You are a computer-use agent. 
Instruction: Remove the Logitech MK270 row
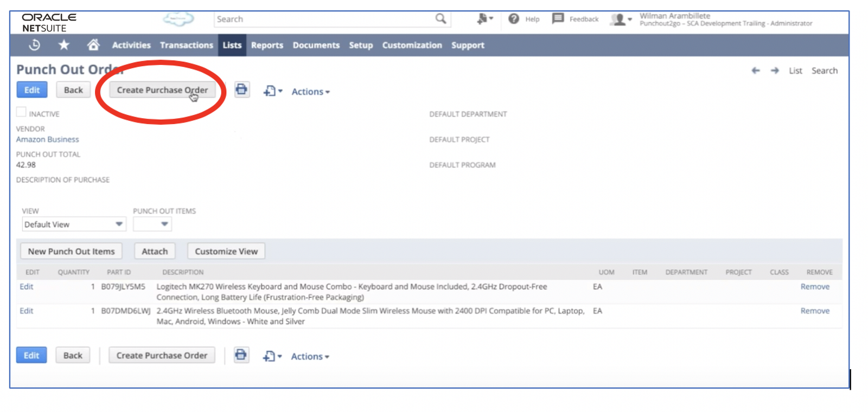tap(815, 286)
